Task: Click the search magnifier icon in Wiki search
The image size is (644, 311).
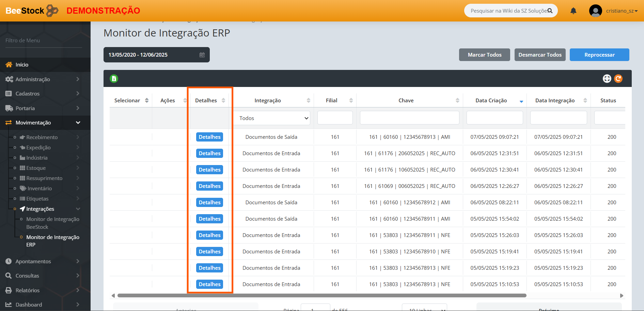Action: [x=550, y=11]
